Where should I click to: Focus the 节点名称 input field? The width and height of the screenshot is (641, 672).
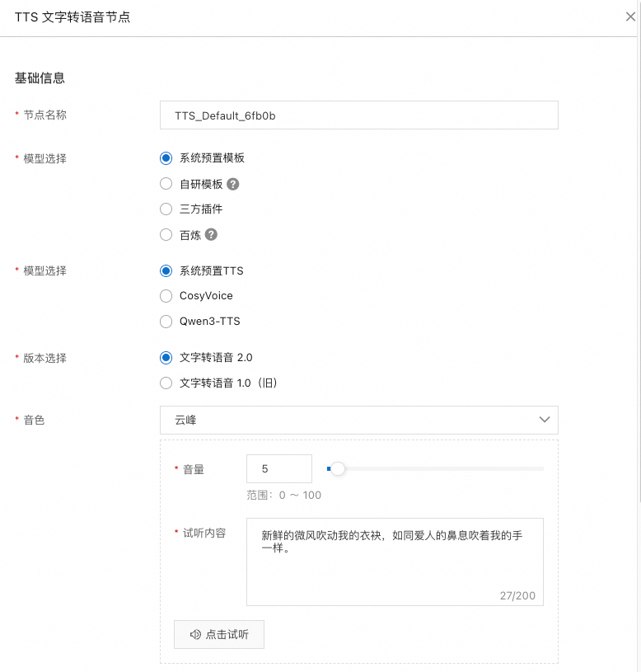359,115
